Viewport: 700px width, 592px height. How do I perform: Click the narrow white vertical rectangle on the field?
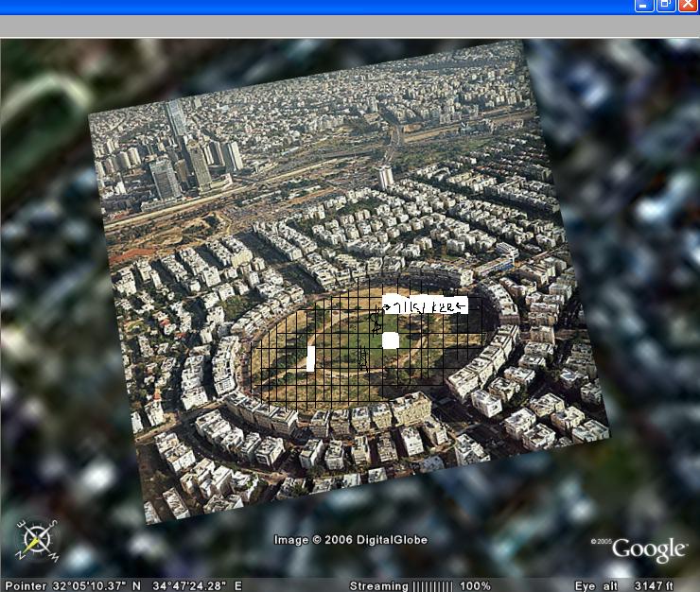[x=310, y=358]
